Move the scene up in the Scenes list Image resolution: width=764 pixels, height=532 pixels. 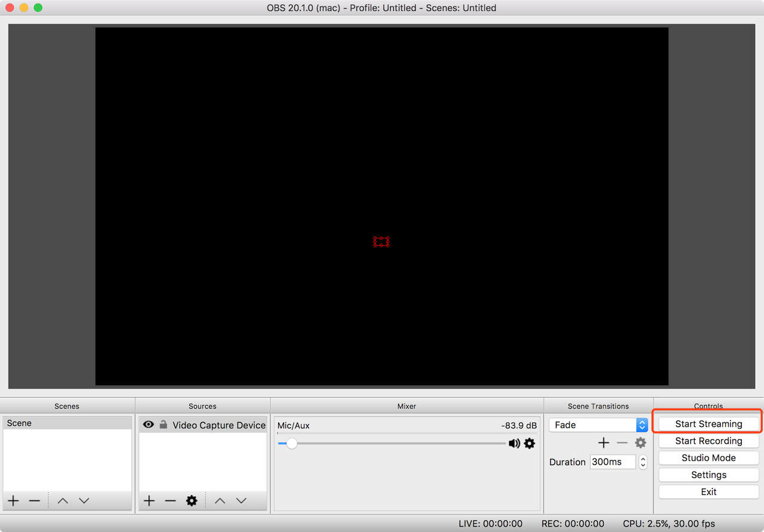coord(63,500)
